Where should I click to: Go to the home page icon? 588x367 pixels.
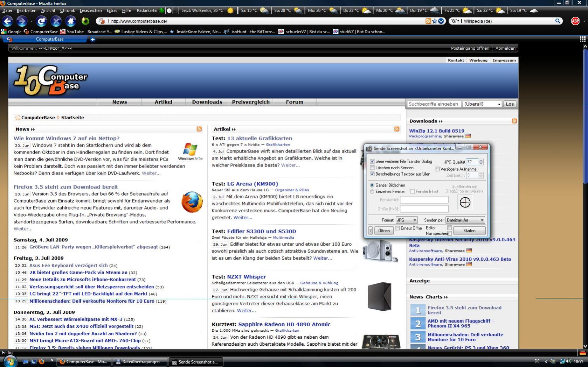pos(71,21)
